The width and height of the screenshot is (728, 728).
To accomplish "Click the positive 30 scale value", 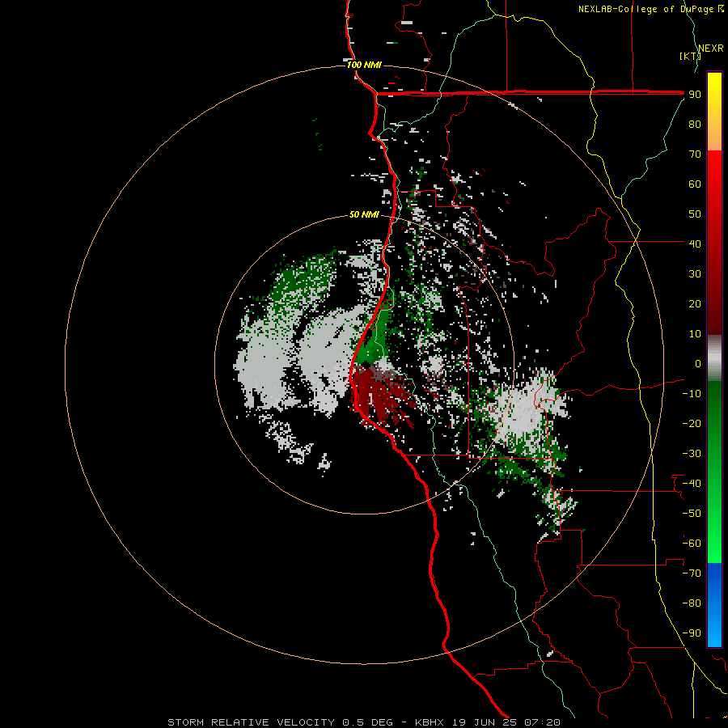I will coord(695,274).
